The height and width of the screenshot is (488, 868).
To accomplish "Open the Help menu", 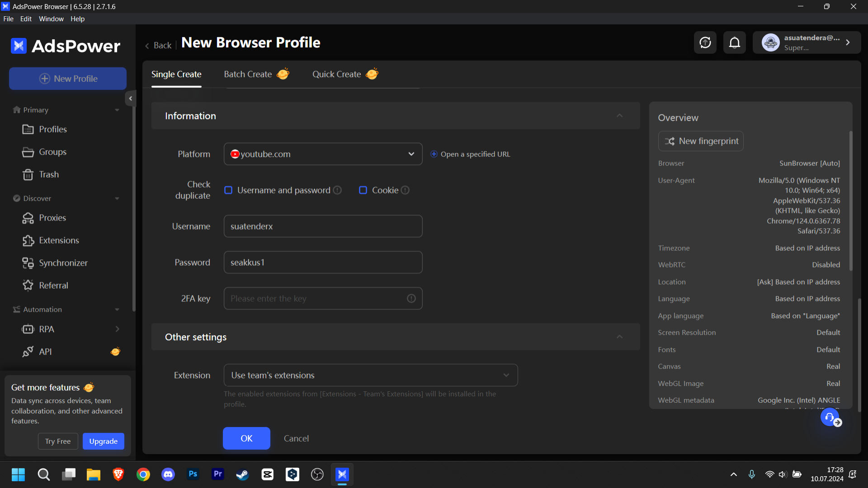I will pyautogui.click(x=77, y=19).
